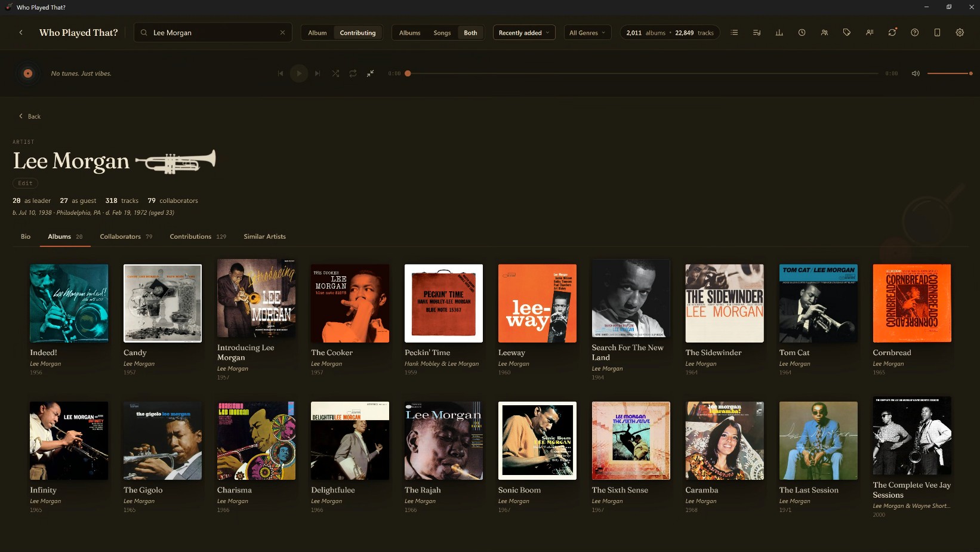Toggle shuffle playback
The width and height of the screenshot is (980, 552).
(335, 73)
